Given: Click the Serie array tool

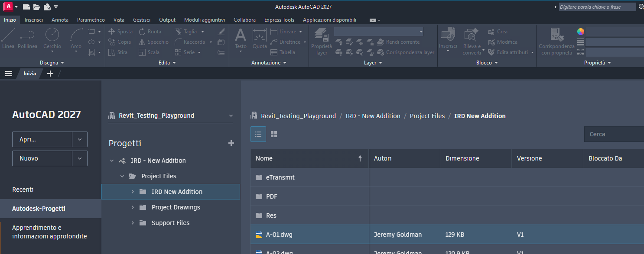Looking at the screenshot, I should [185, 52].
